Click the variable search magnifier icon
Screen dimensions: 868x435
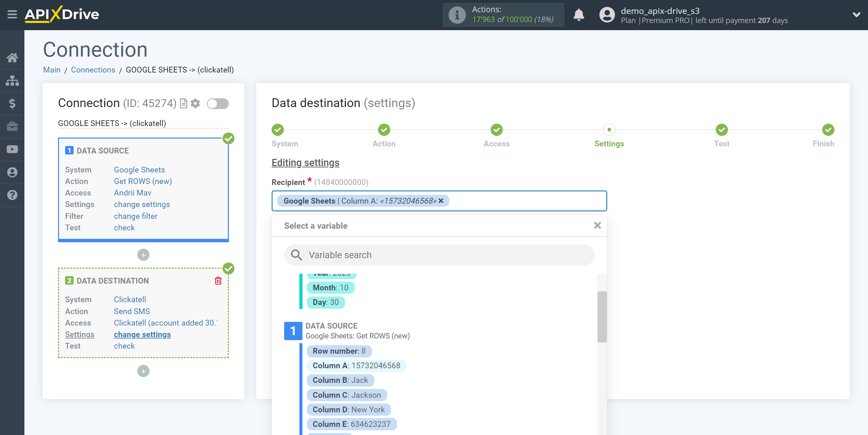296,255
